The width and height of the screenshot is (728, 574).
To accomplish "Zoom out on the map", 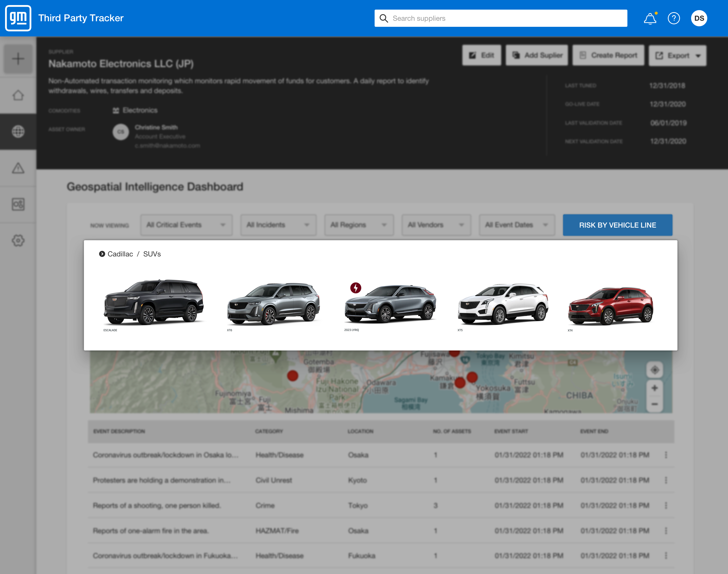I will 654,404.
